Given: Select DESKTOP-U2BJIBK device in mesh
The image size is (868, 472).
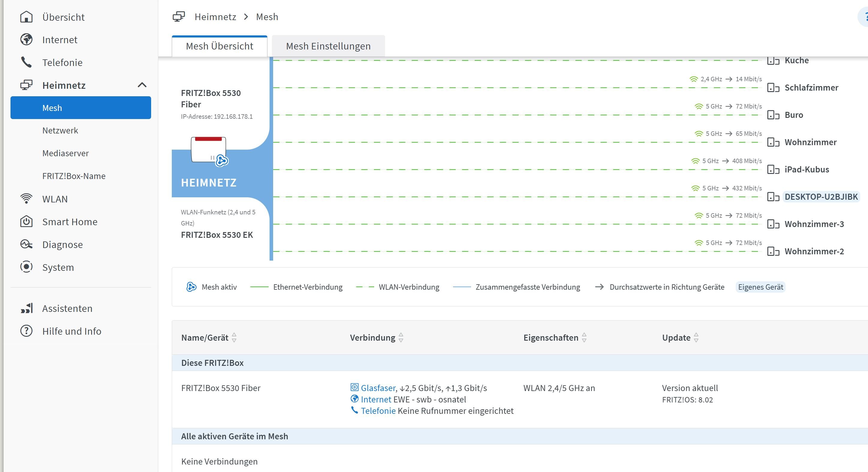Looking at the screenshot, I should coord(821,197).
